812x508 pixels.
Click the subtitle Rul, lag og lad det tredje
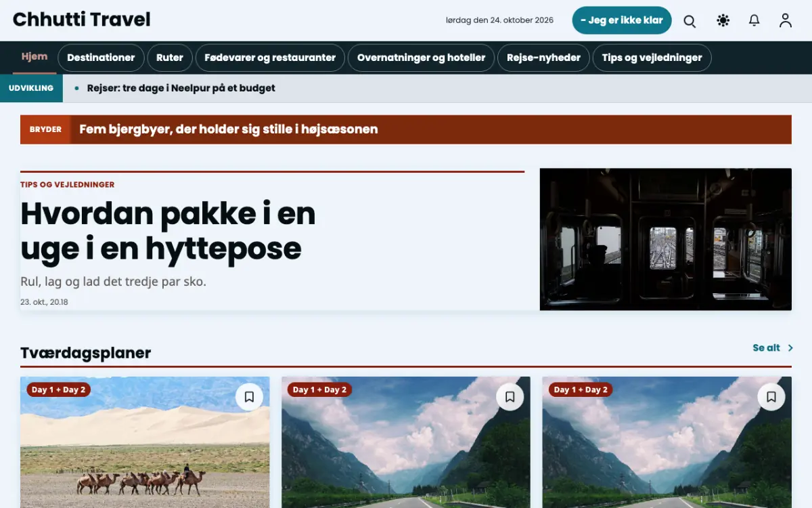tap(113, 281)
